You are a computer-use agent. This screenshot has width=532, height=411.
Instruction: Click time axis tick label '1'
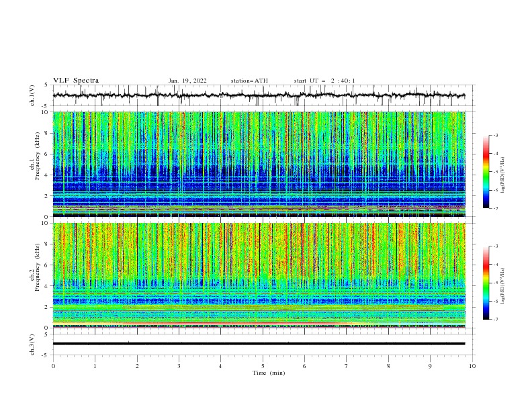95,366
